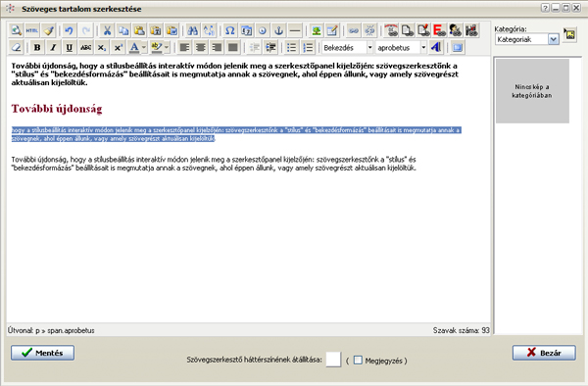588x386 pixels.
Task: Toggle bold formatting
Action: [x=37, y=48]
